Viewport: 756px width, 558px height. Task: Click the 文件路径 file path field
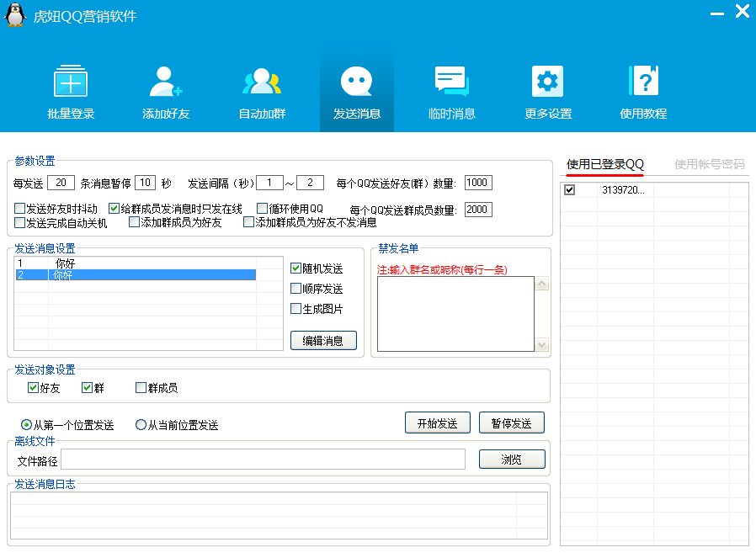tap(264, 460)
